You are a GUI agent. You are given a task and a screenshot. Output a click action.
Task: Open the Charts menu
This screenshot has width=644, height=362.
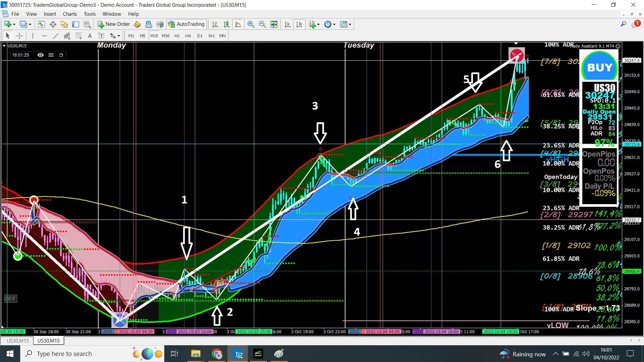click(70, 14)
